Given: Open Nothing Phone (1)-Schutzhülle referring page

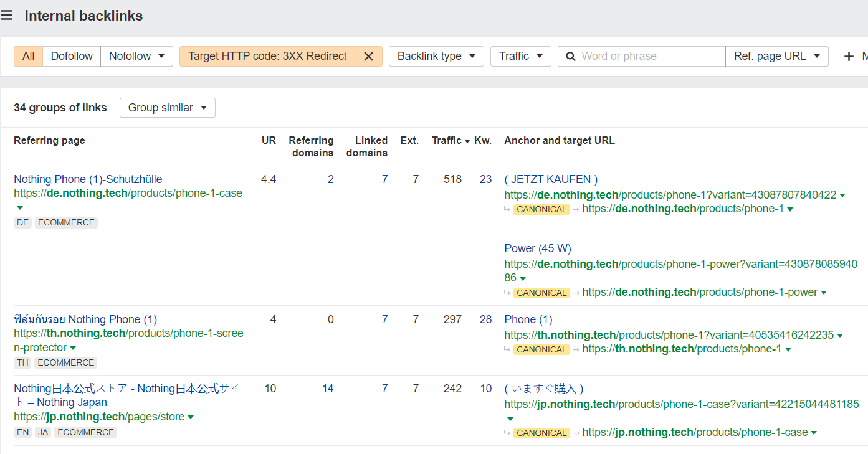Looking at the screenshot, I should pyautogui.click(x=88, y=179).
